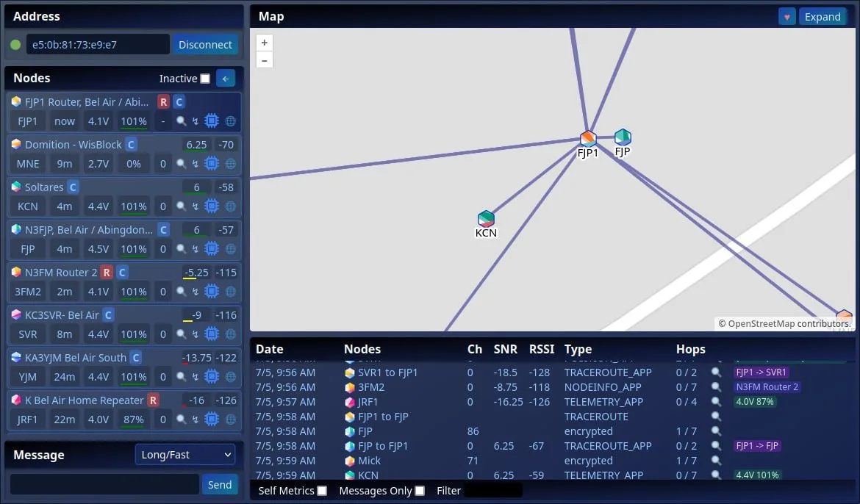Select the KCN node marker on the map
Viewport: 860px width, 504px height.
[486, 220]
